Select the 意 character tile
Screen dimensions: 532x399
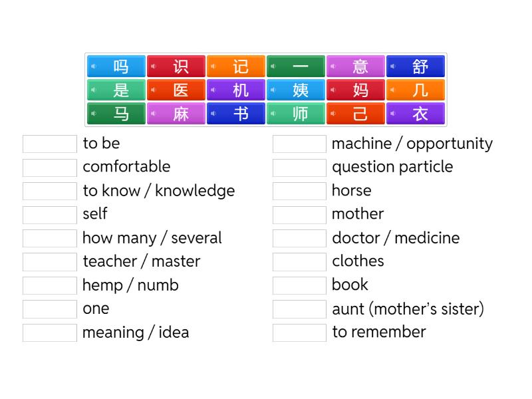pyautogui.click(x=360, y=66)
